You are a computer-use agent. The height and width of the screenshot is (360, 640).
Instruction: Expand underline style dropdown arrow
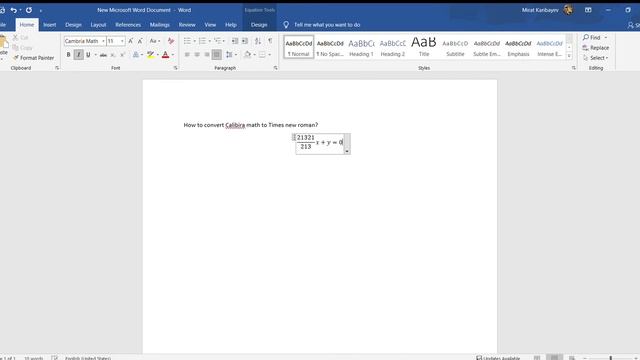coord(96,55)
